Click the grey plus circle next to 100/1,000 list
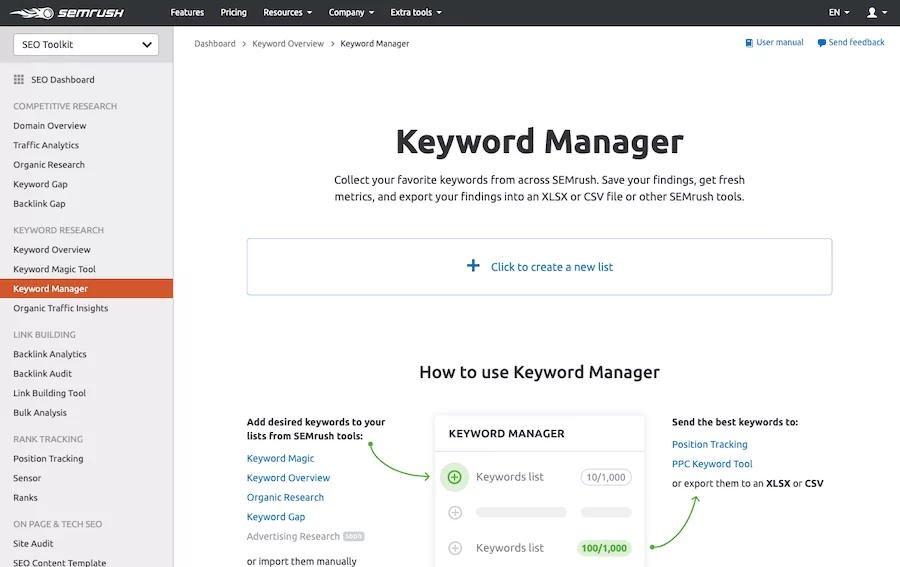Screen dimensions: 900x567 tap(455, 548)
